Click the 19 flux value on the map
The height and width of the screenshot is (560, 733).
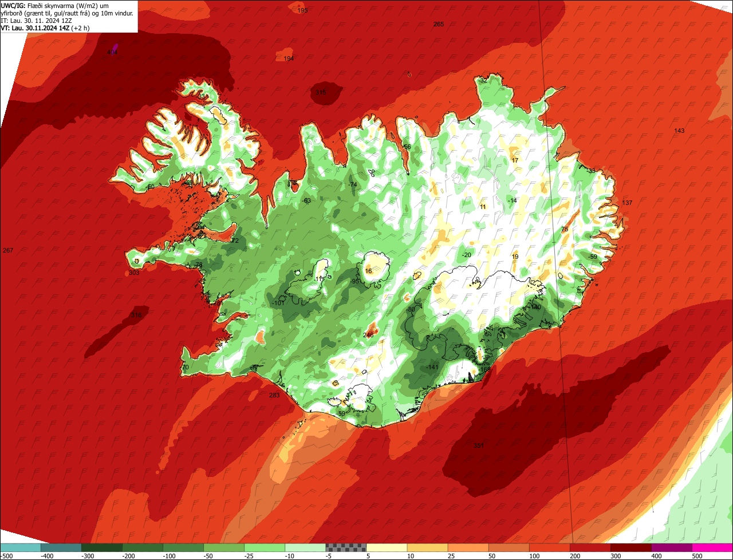(x=515, y=257)
